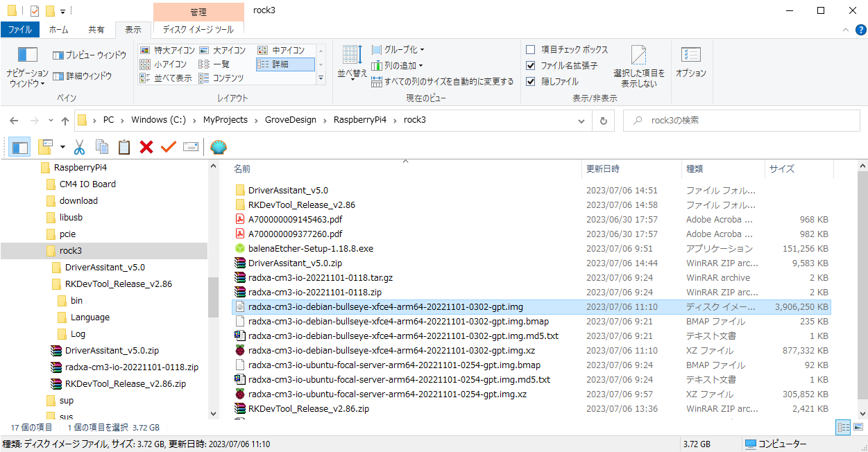Screen dimensions: 868x452
Task: Select 詳細 layout option
Action: (285, 64)
